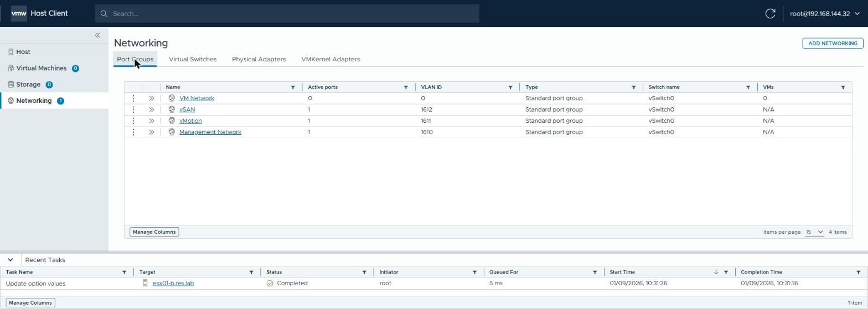The width and height of the screenshot is (868, 309).
Task: Click the Management Network port group icon
Action: coord(172,132)
